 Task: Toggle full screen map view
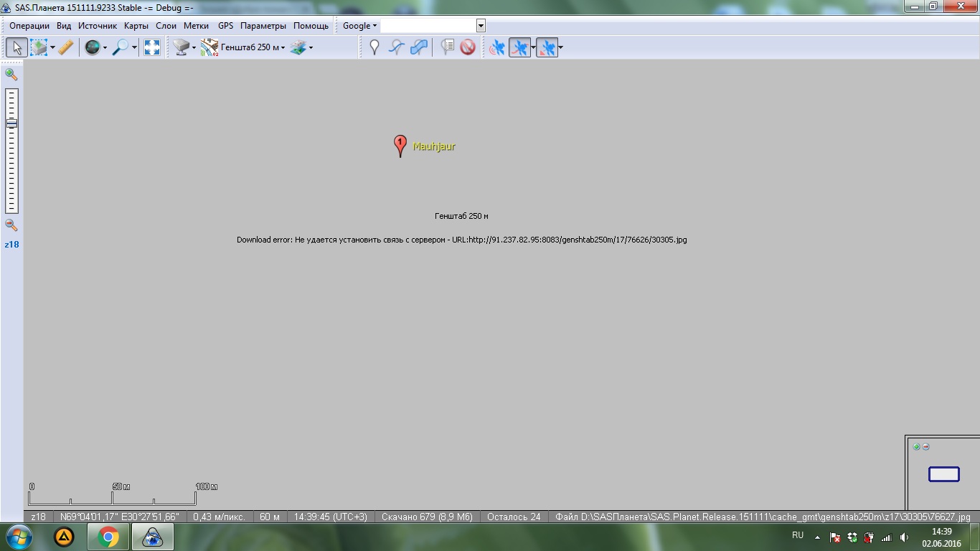(x=152, y=48)
